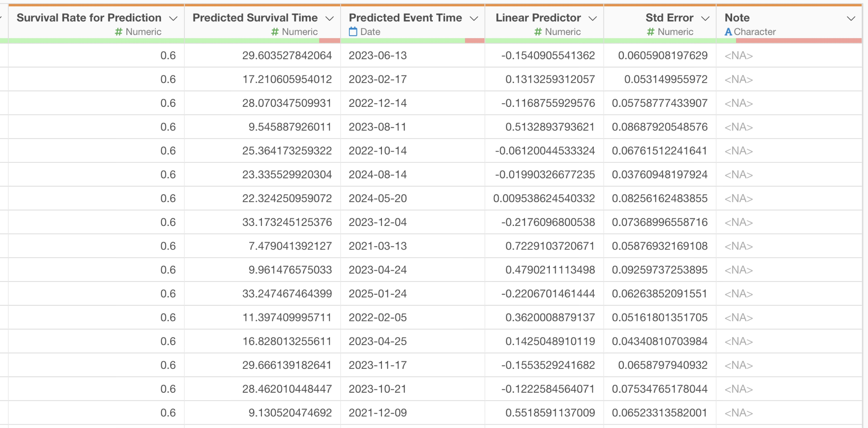Image resolution: width=868 pixels, height=428 pixels.
Task: Click the calendar icon under Predicted Event Time
Action: click(x=352, y=32)
